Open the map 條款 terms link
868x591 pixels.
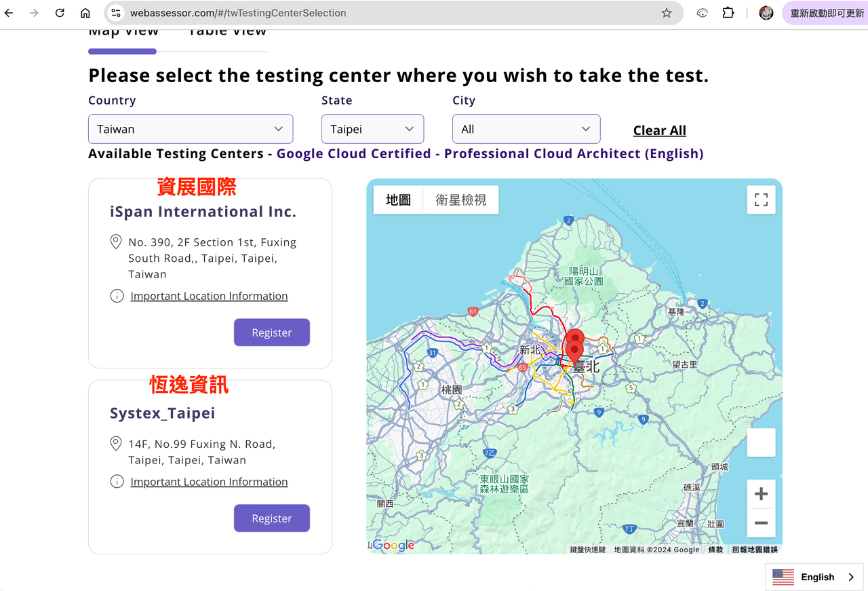[x=715, y=550]
